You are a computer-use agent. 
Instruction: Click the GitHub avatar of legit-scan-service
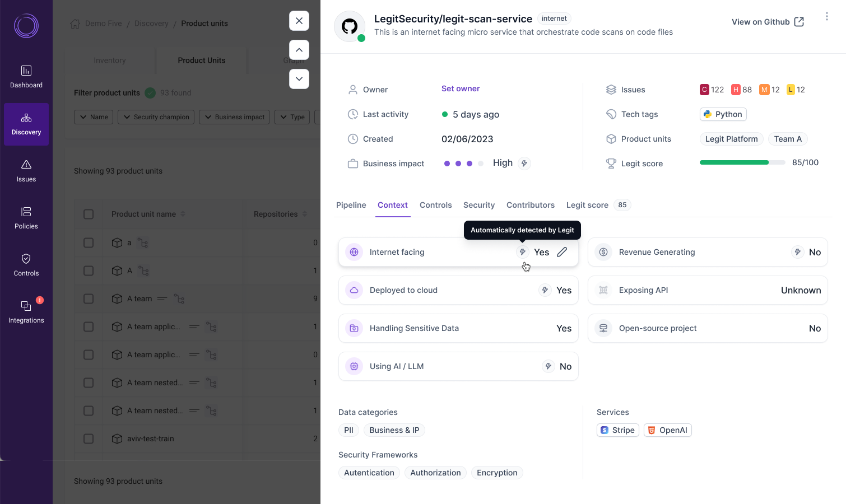(x=349, y=26)
